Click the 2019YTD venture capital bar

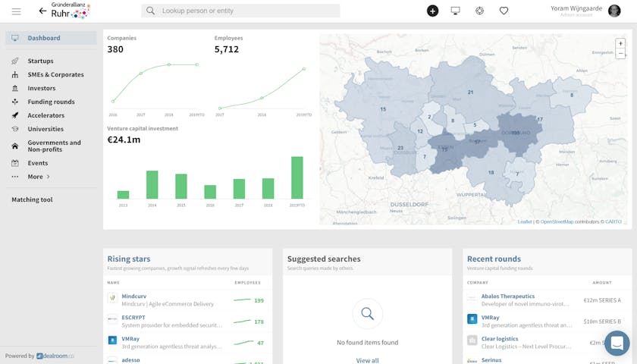click(297, 177)
